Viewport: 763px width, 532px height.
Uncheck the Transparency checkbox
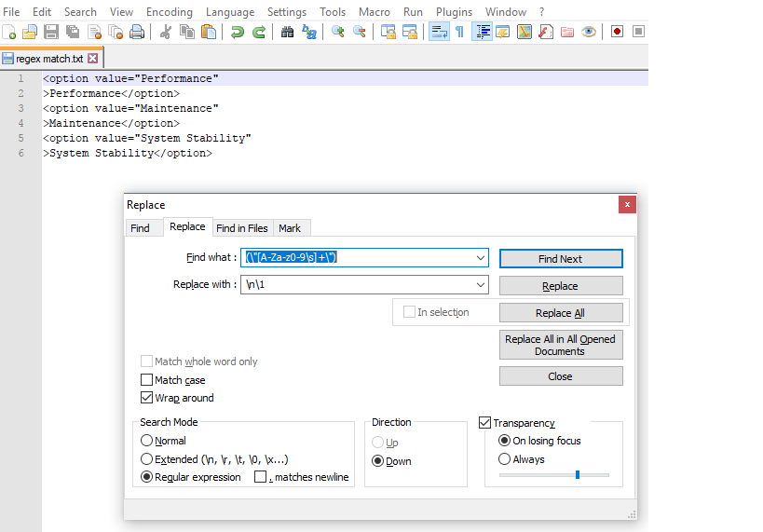[x=484, y=422]
